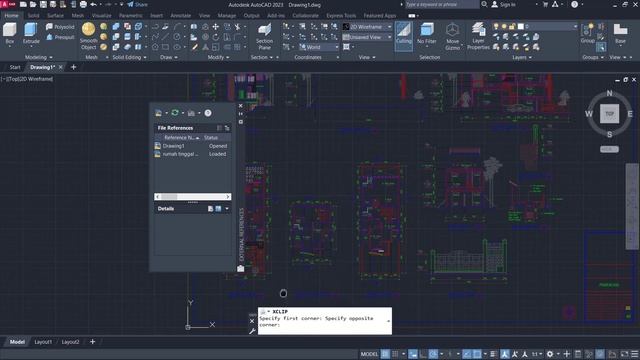Add a new drawing tab with plus

point(73,67)
